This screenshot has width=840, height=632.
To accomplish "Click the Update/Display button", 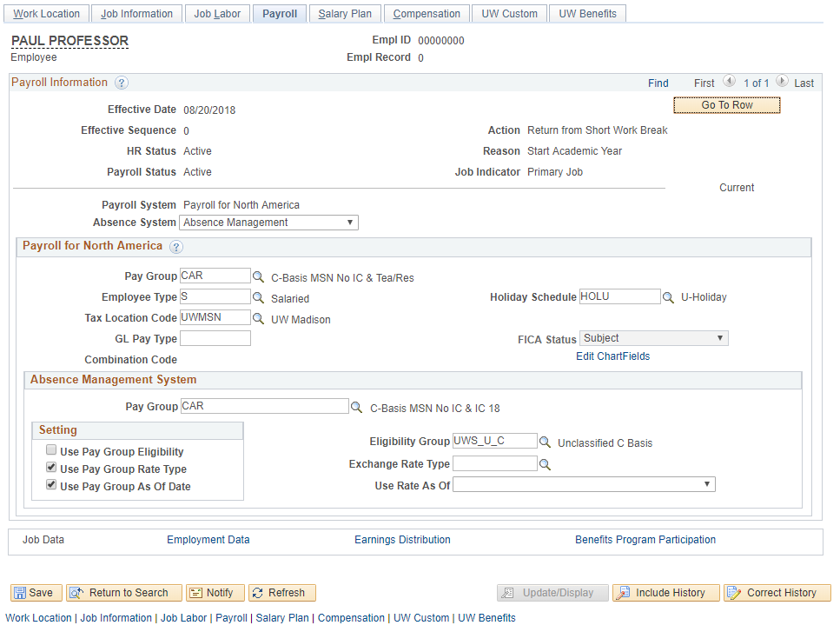I will point(552,593).
